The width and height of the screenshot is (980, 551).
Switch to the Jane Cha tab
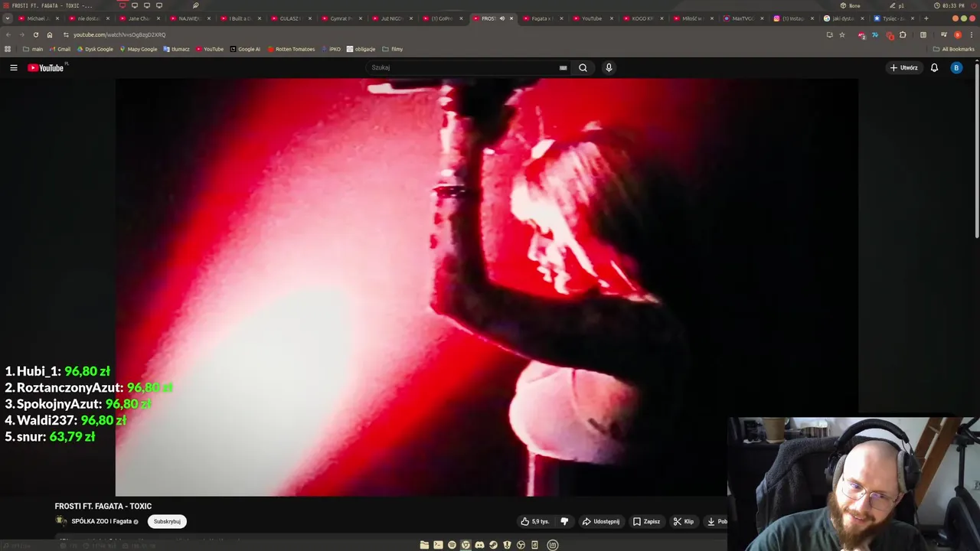click(139, 18)
